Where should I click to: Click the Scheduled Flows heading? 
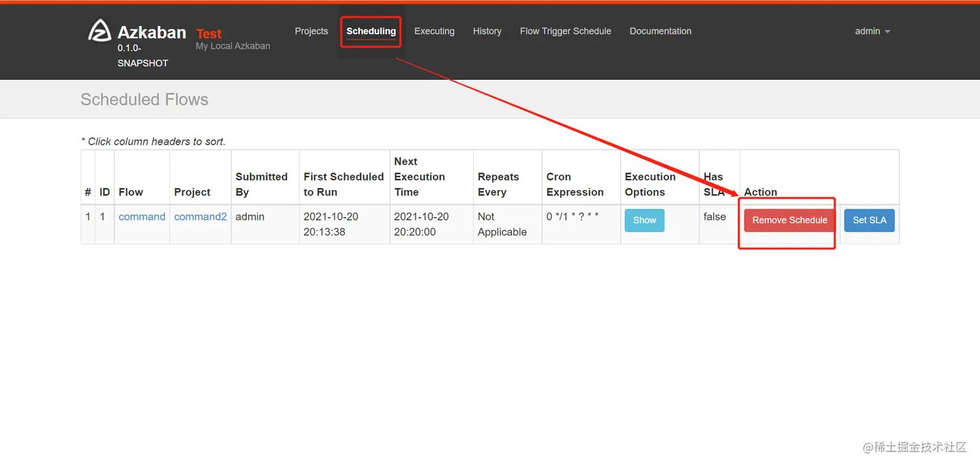coord(145,99)
